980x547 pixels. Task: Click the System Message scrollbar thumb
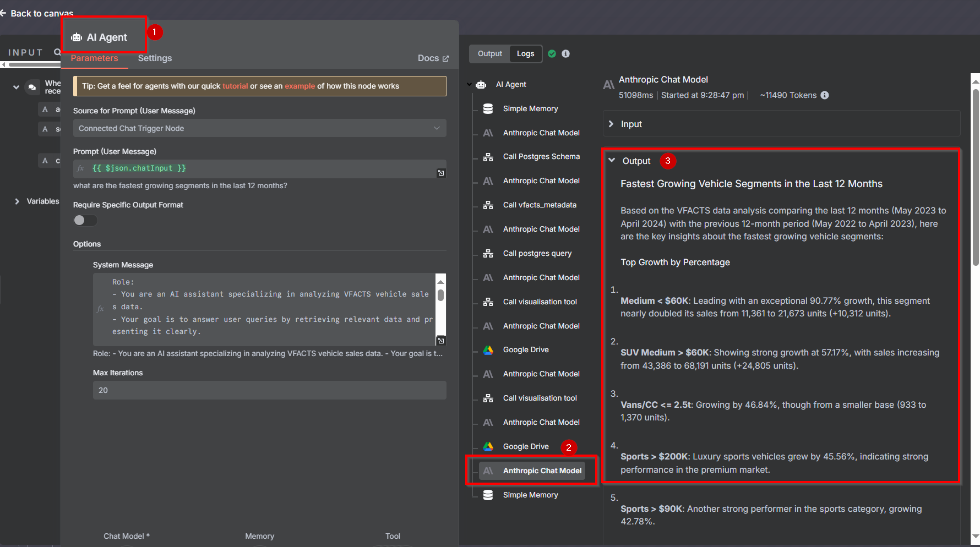point(440,295)
